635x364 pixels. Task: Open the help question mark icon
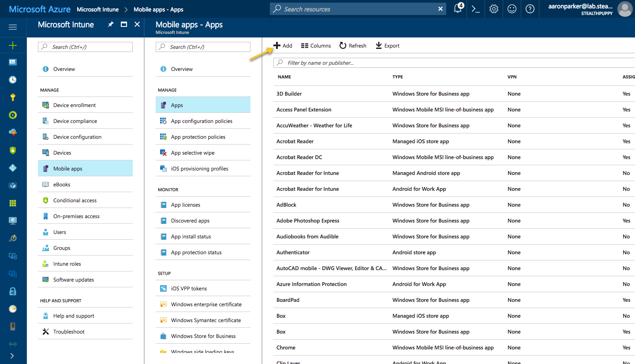pos(530,9)
